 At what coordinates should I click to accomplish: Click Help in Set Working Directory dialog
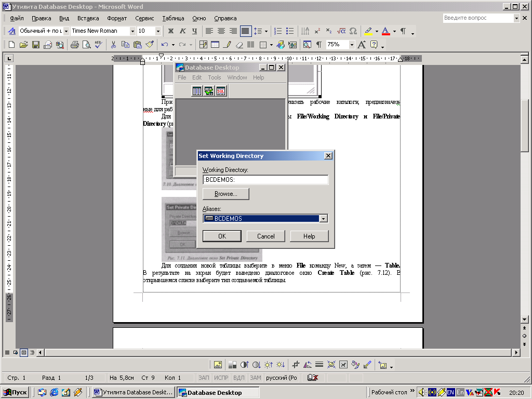point(309,236)
